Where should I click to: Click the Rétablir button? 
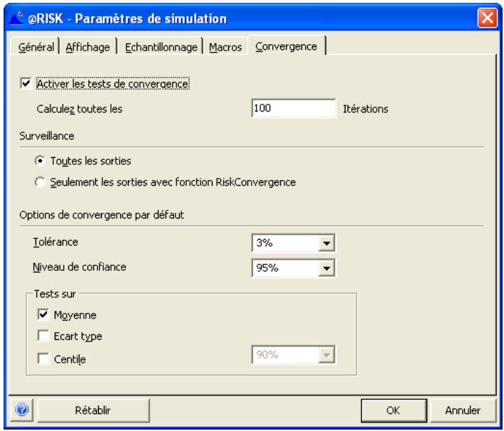[92, 410]
